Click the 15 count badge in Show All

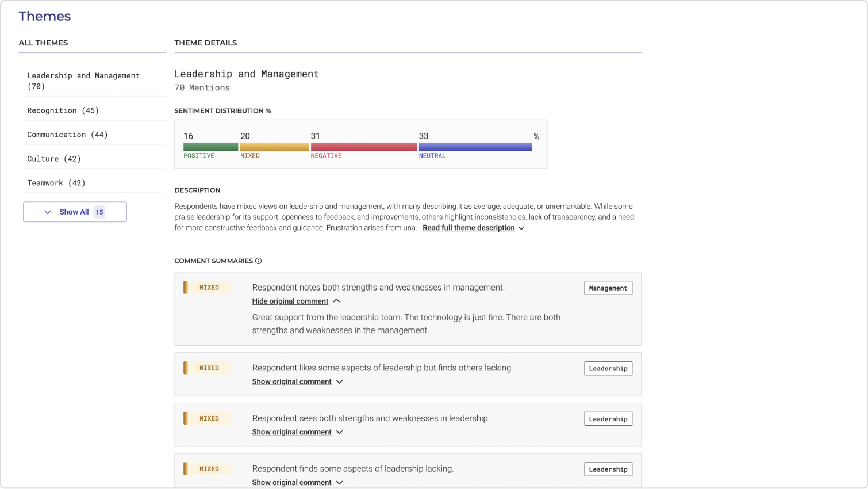(99, 212)
